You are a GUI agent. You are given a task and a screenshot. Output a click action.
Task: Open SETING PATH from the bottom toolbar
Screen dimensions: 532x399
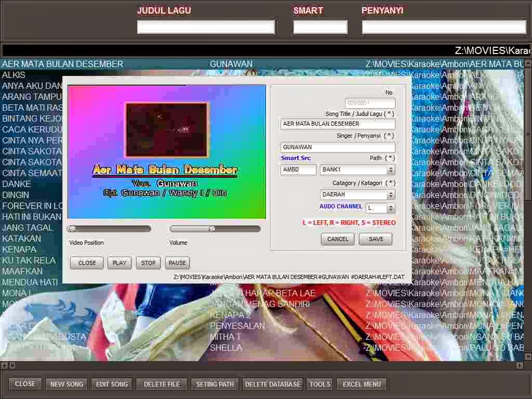point(214,383)
